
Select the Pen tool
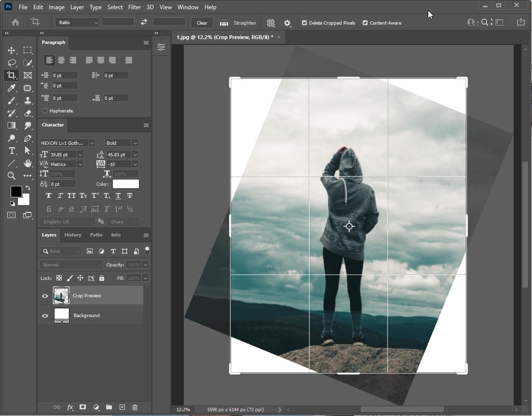coord(27,138)
